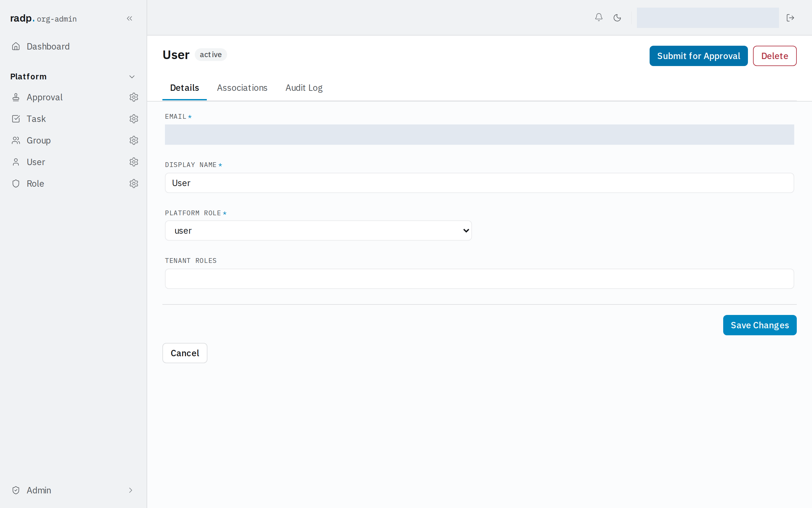Viewport: 812px width, 508px height.
Task: Click the Display Name field
Action: (x=479, y=183)
